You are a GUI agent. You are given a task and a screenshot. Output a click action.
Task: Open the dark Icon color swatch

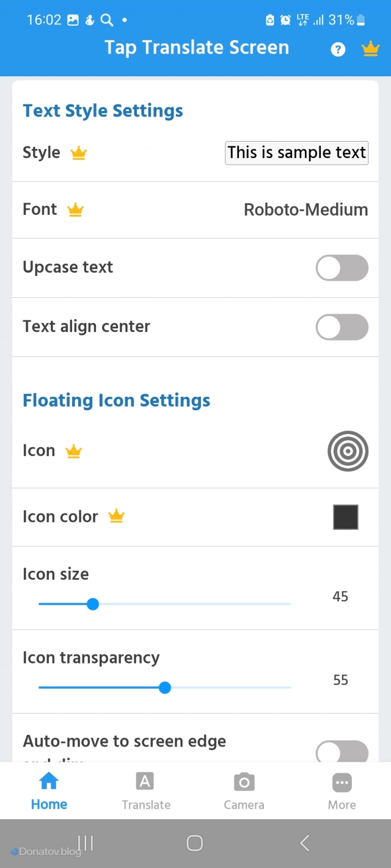click(346, 517)
